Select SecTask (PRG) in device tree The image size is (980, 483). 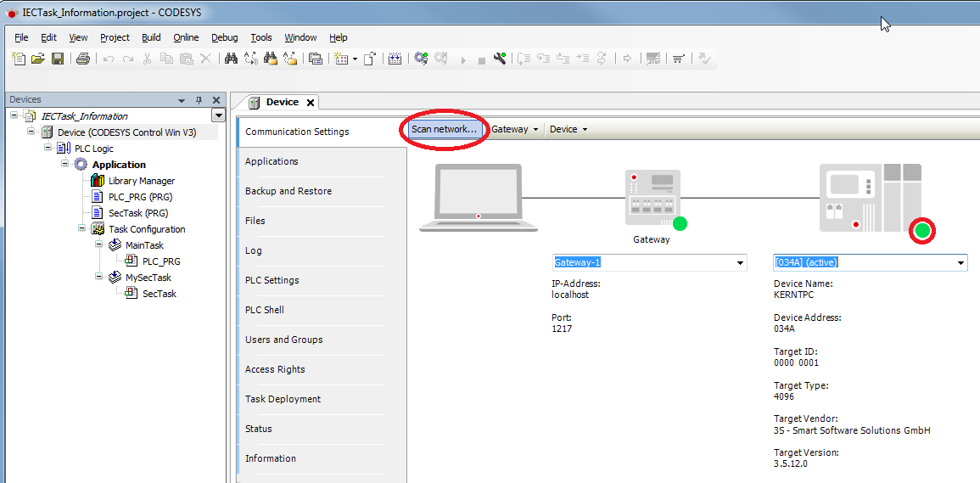coord(137,213)
